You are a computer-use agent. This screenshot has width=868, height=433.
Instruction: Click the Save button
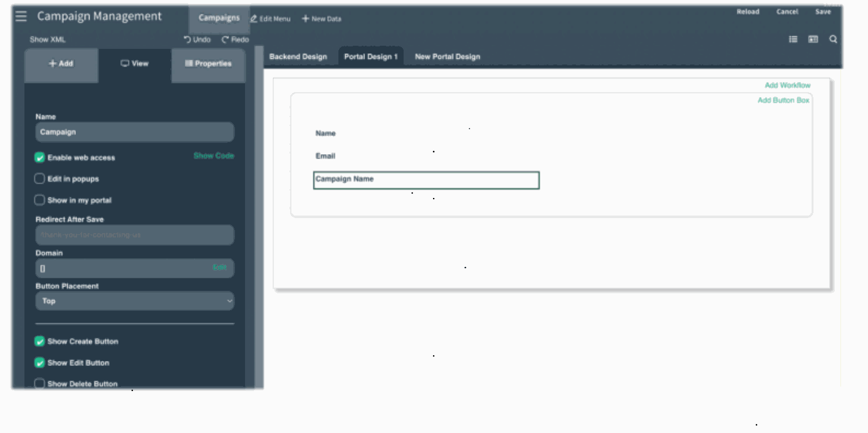tap(822, 12)
